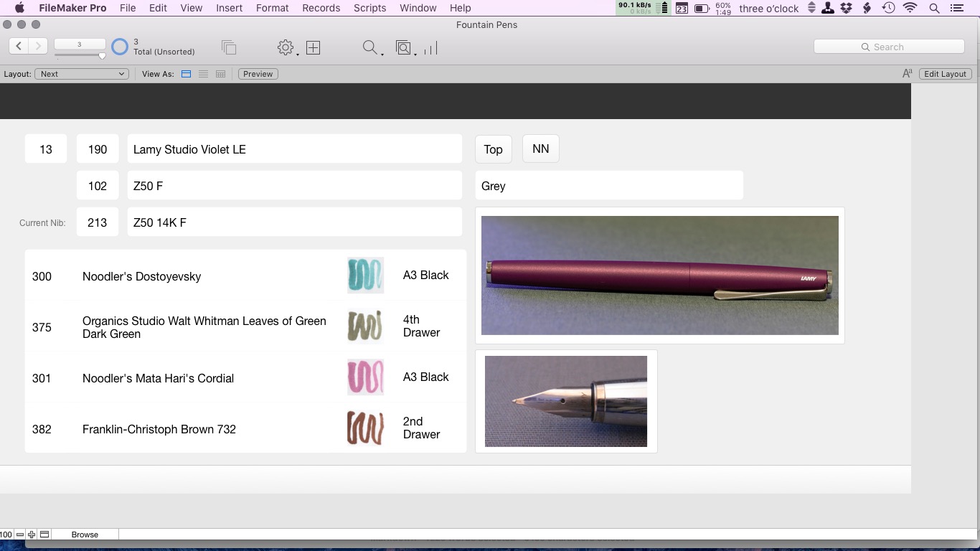
Task: Click the record number field showing 3
Action: tap(80, 44)
